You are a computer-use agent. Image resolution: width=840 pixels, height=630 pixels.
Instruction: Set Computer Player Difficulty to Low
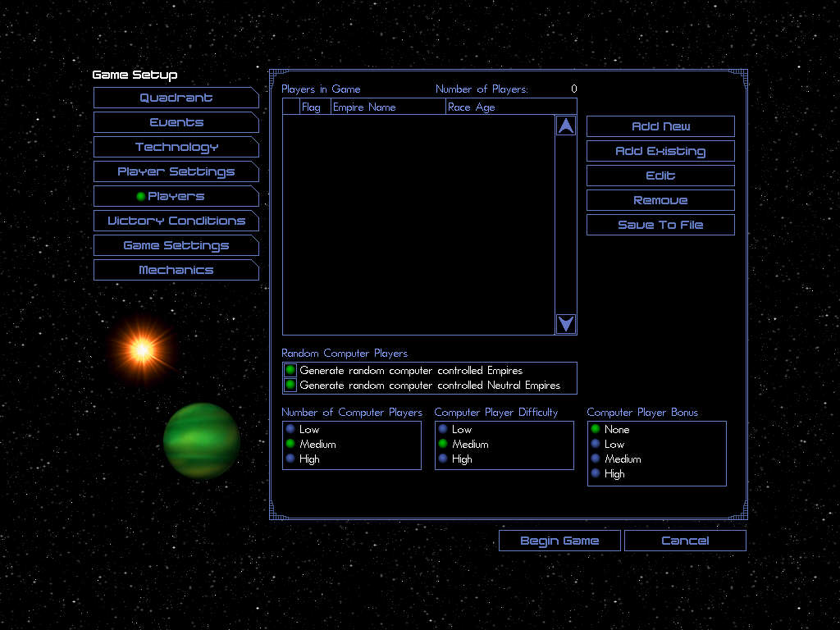pos(443,429)
